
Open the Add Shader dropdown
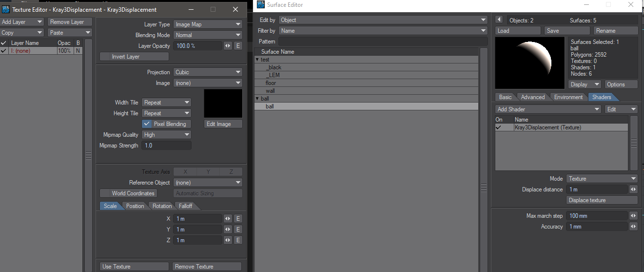(x=548, y=109)
